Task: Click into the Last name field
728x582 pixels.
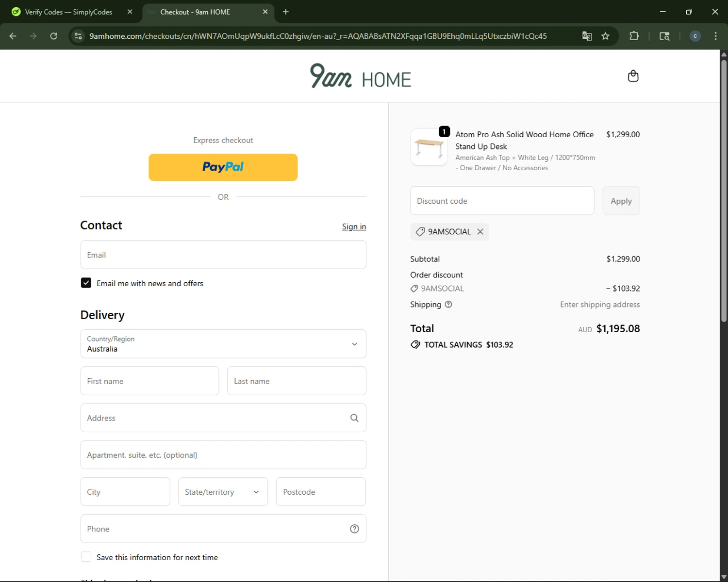Action: click(297, 381)
